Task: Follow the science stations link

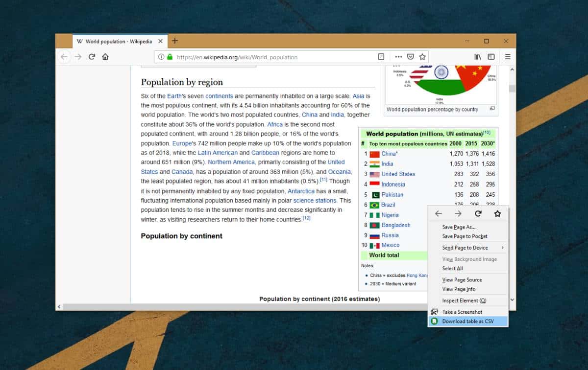Action: [x=315, y=201]
